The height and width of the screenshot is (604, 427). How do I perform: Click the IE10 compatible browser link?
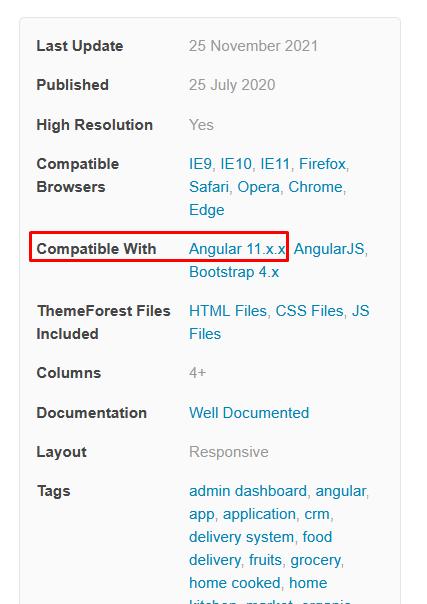[x=236, y=164]
